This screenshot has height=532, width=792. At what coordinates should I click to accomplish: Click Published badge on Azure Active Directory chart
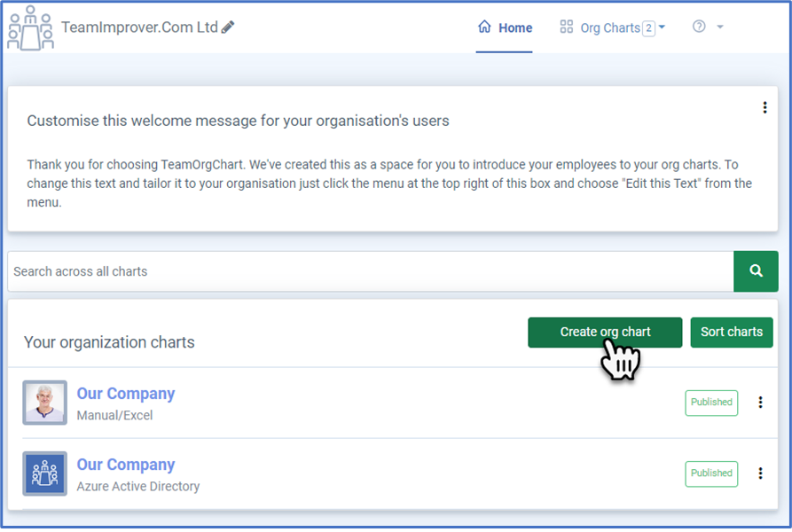711,473
